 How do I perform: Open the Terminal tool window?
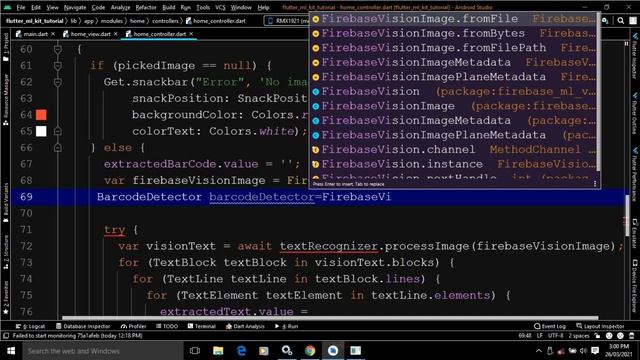(x=202, y=326)
